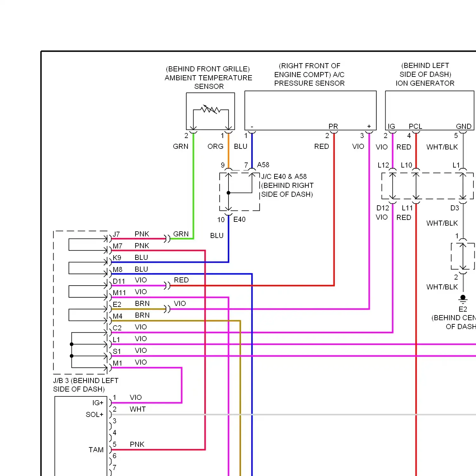Viewport: 476px width, 476px height.
Task: Click the variable resistor symbol in sensor
Action: coord(211,109)
